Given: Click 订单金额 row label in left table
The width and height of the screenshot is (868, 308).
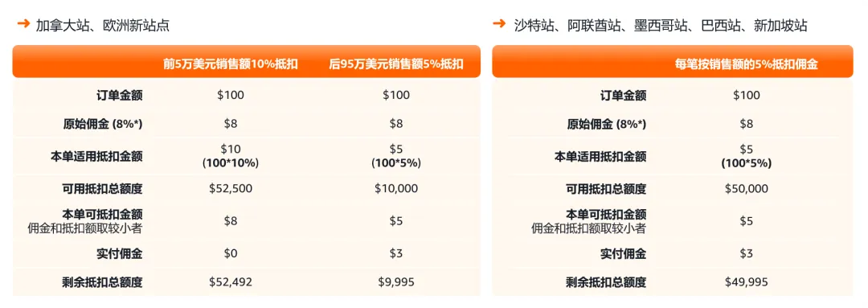Looking at the screenshot, I should (x=119, y=95).
